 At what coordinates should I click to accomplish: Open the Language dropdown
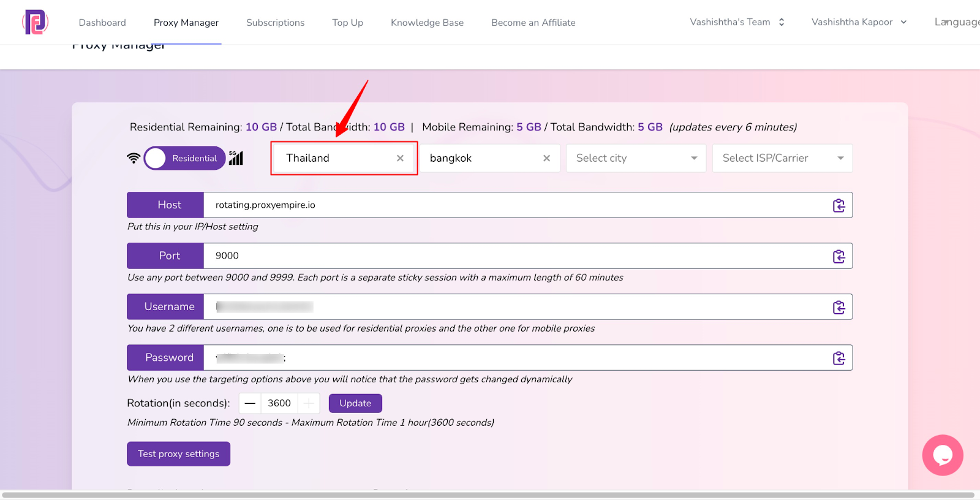click(x=957, y=22)
